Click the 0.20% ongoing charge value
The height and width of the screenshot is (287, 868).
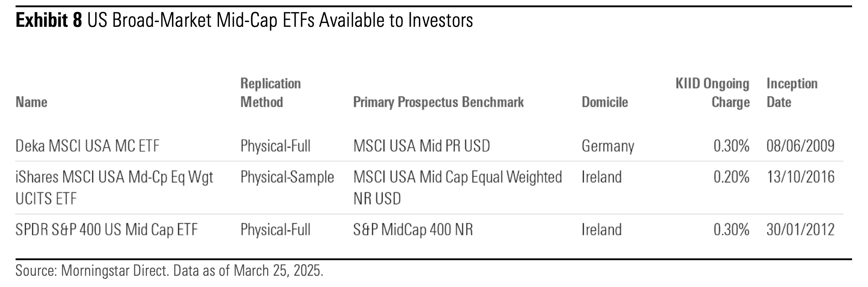[x=731, y=177]
